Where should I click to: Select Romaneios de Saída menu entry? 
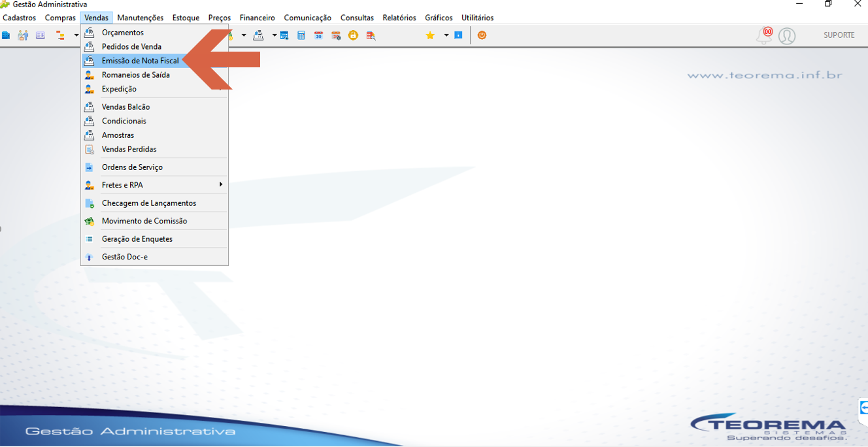pyautogui.click(x=154, y=75)
